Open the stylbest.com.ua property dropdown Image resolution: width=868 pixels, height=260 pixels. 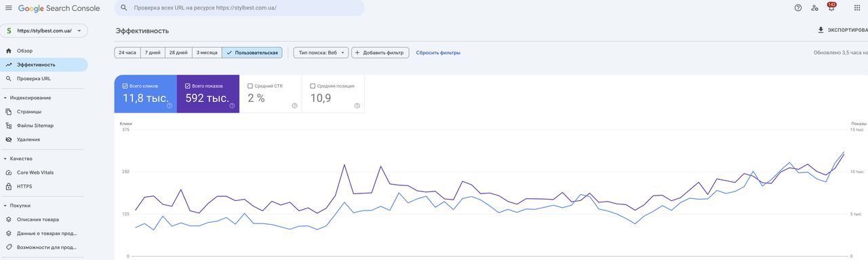click(x=43, y=31)
